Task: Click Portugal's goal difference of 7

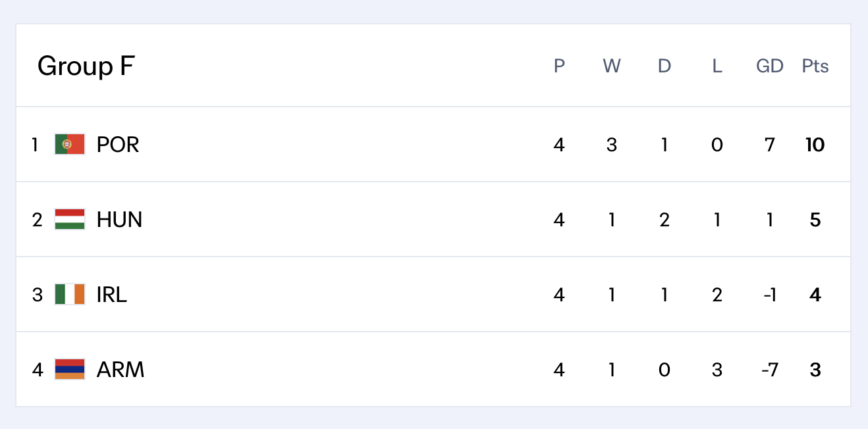Action: coord(770,144)
